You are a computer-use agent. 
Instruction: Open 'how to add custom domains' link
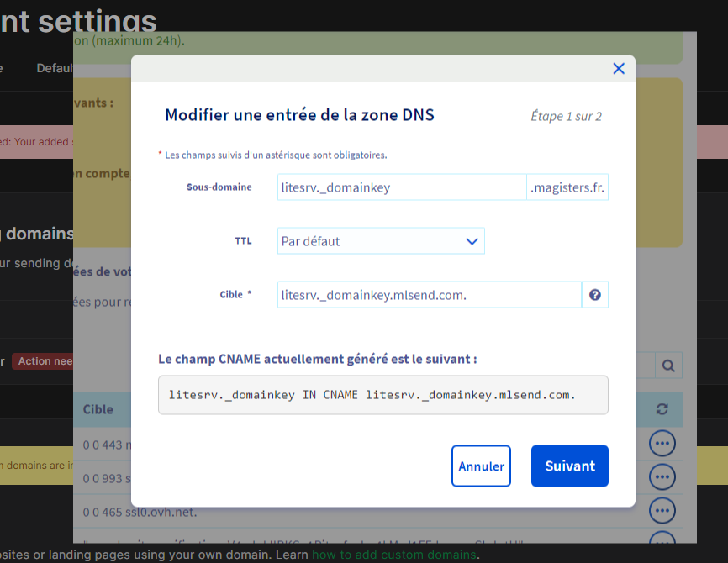(x=394, y=555)
